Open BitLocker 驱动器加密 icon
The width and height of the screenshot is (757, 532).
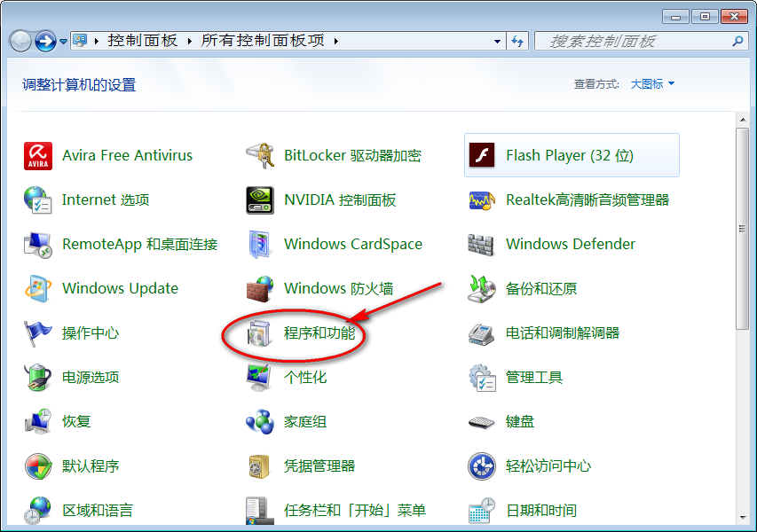[x=260, y=156]
